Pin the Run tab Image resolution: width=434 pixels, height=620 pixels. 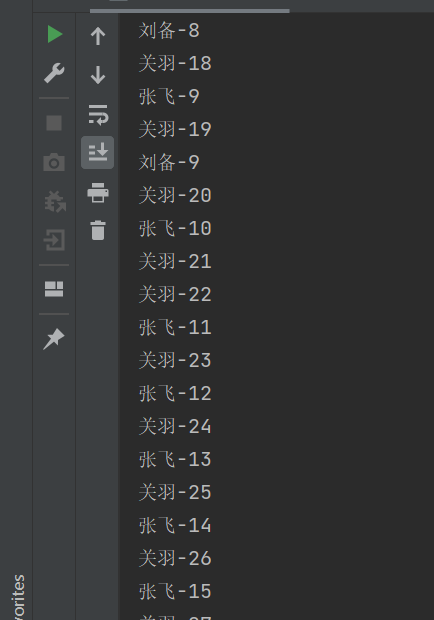(x=54, y=339)
